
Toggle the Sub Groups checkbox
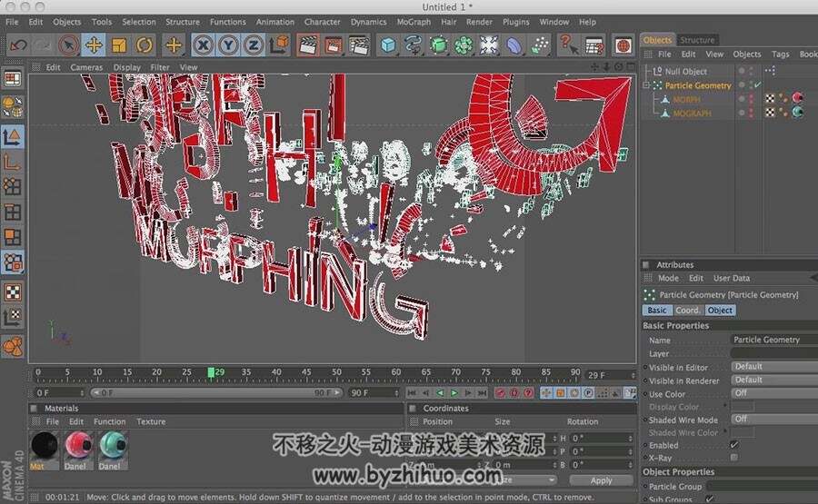click(710, 499)
